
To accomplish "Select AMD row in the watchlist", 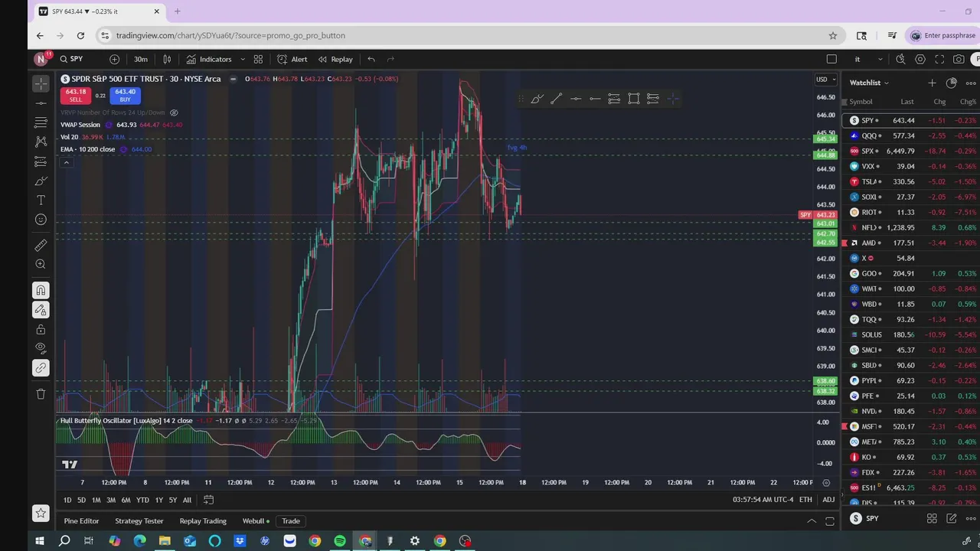I will [x=911, y=243].
